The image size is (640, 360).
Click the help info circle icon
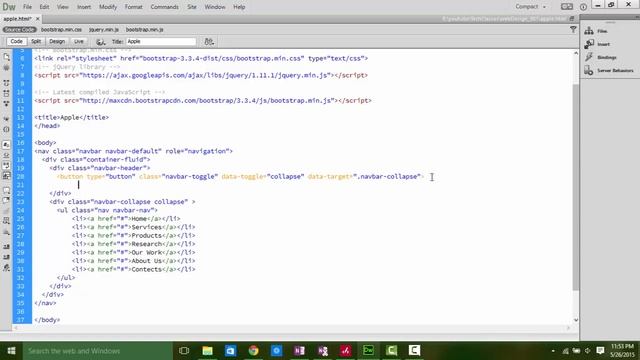(x=583, y=7)
